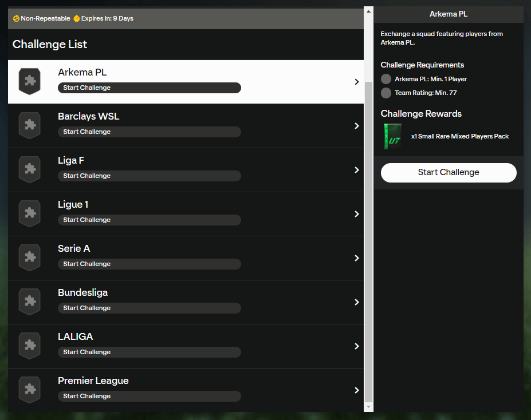Screen dimensions: 531x420
Task: Click the Liga F puzzle badge icon
Action: click(x=30, y=169)
